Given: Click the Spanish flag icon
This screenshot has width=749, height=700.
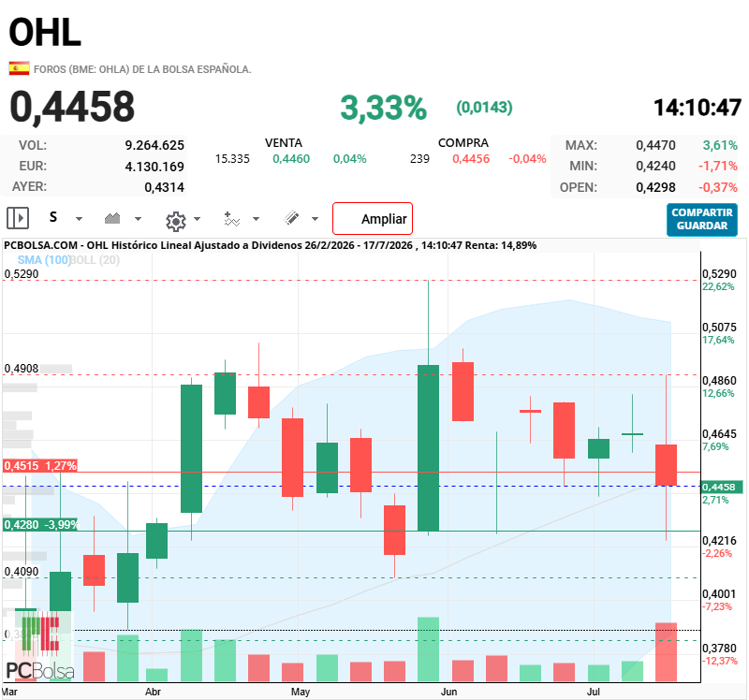Looking at the screenshot, I should click(x=19, y=68).
